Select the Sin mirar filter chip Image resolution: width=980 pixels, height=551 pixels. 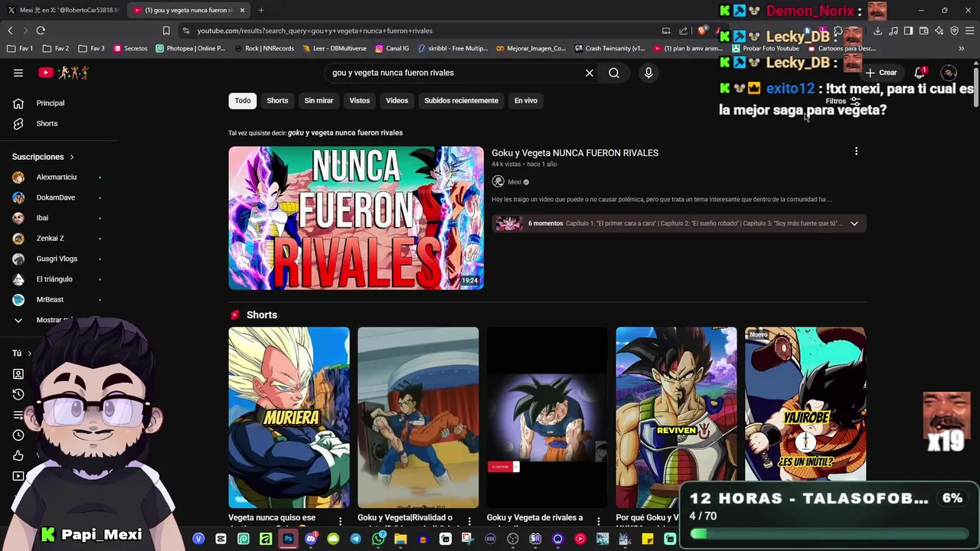click(x=318, y=100)
